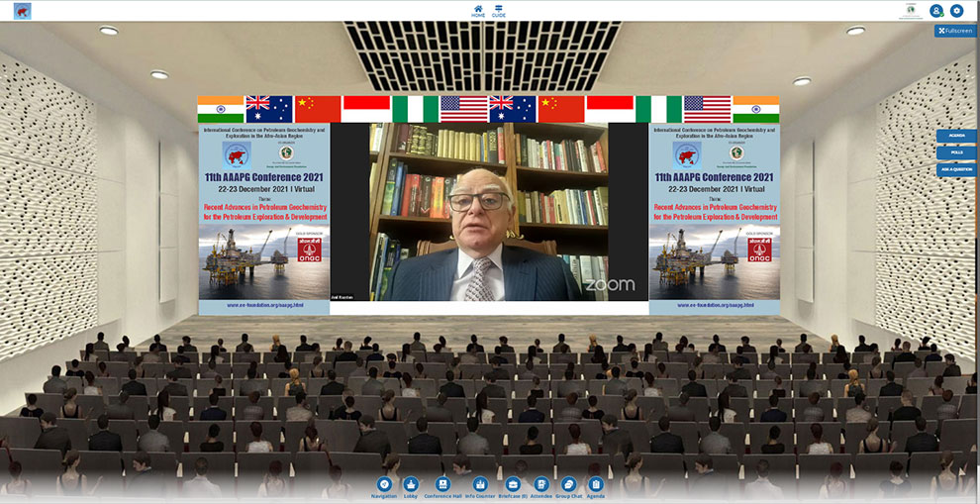Switch to Fullscreen mode

(x=955, y=30)
